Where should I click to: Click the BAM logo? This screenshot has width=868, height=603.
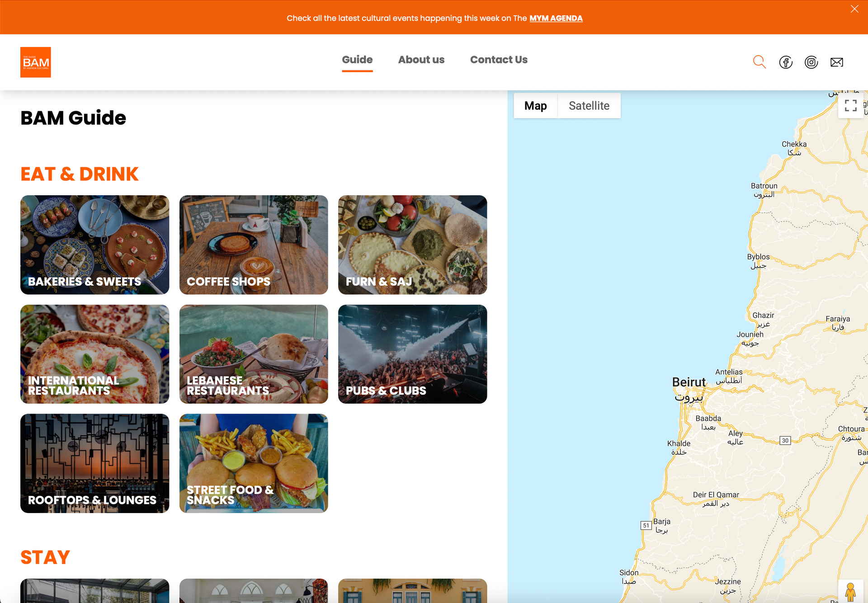[x=35, y=62]
